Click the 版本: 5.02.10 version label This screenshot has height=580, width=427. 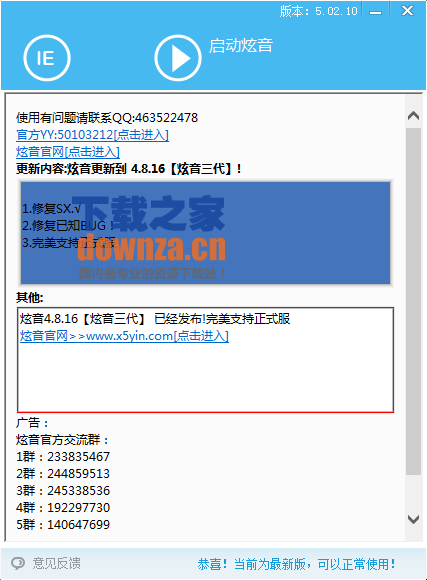[319, 11]
